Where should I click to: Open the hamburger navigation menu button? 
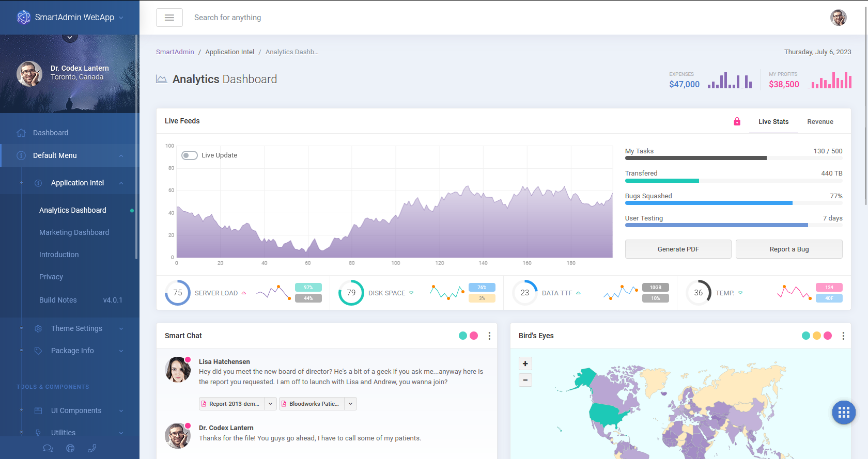pyautogui.click(x=169, y=18)
